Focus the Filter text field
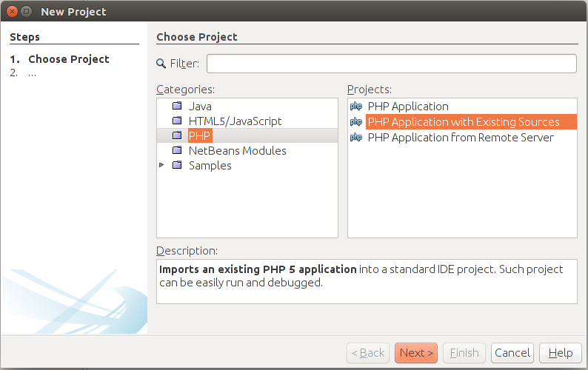The width and height of the screenshot is (588, 370). coord(392,64)
